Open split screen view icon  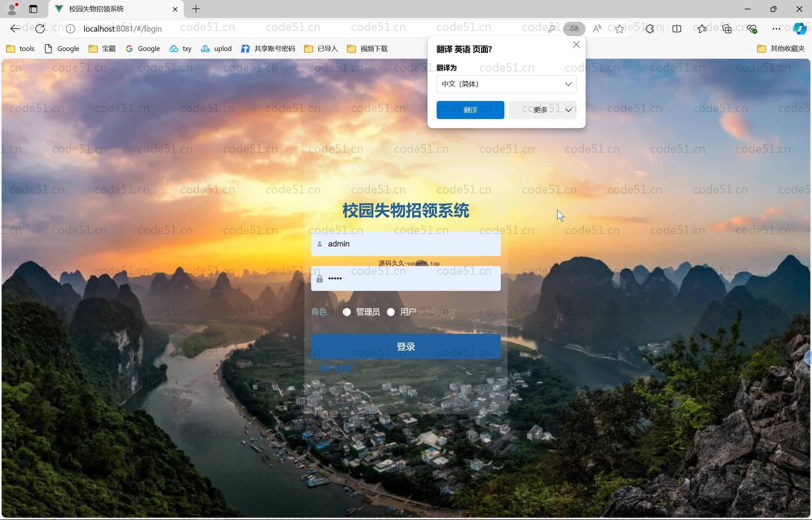tap(677, 29)
